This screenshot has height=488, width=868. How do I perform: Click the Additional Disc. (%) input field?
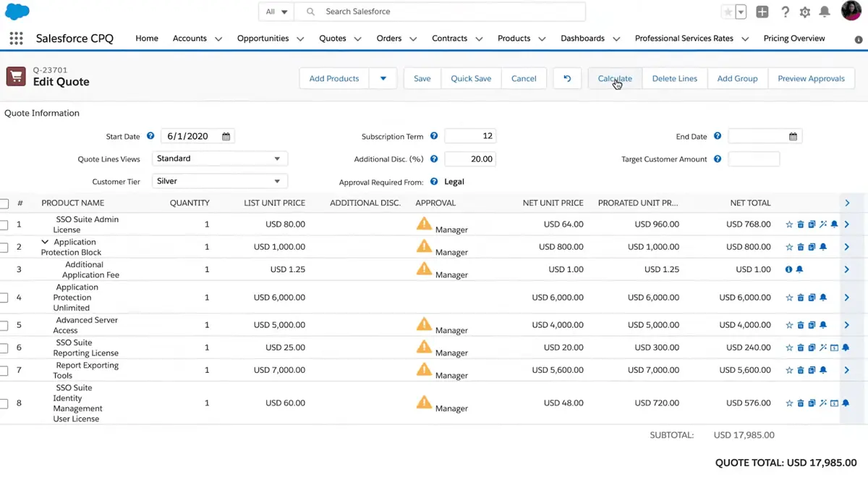click(470, 159)
